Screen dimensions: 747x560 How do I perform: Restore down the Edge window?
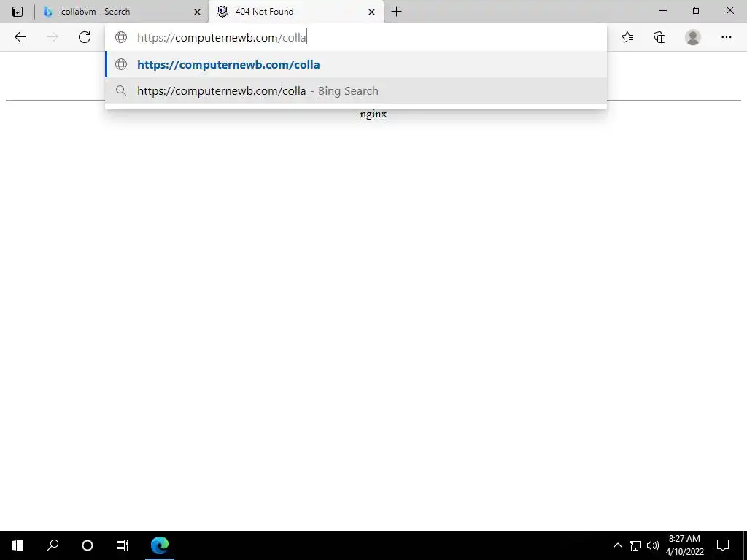point(697,10)
